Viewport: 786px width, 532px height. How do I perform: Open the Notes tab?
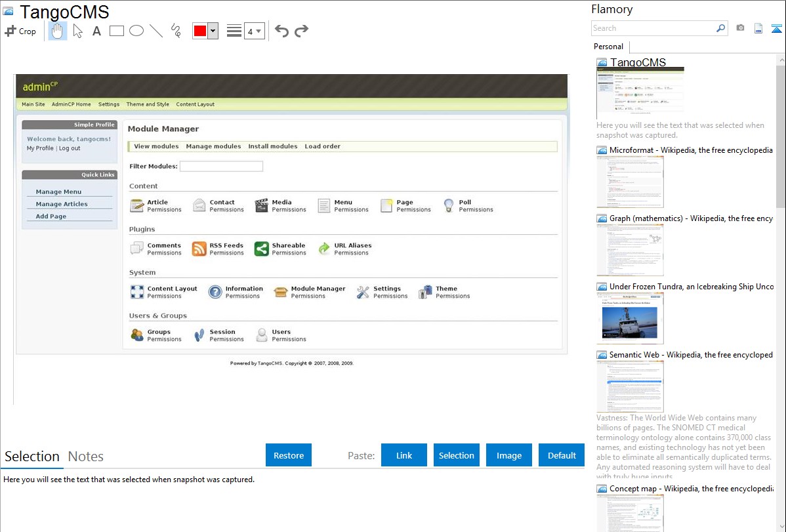[x=86, y=457]
